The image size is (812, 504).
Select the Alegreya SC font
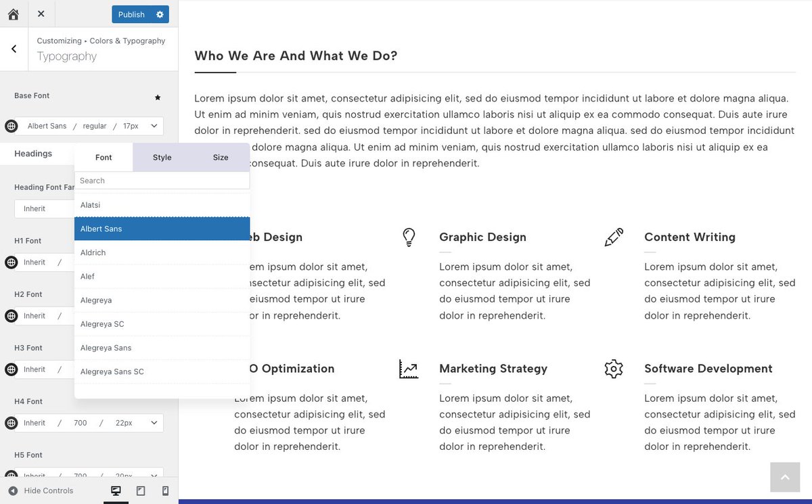pos(162,324)
